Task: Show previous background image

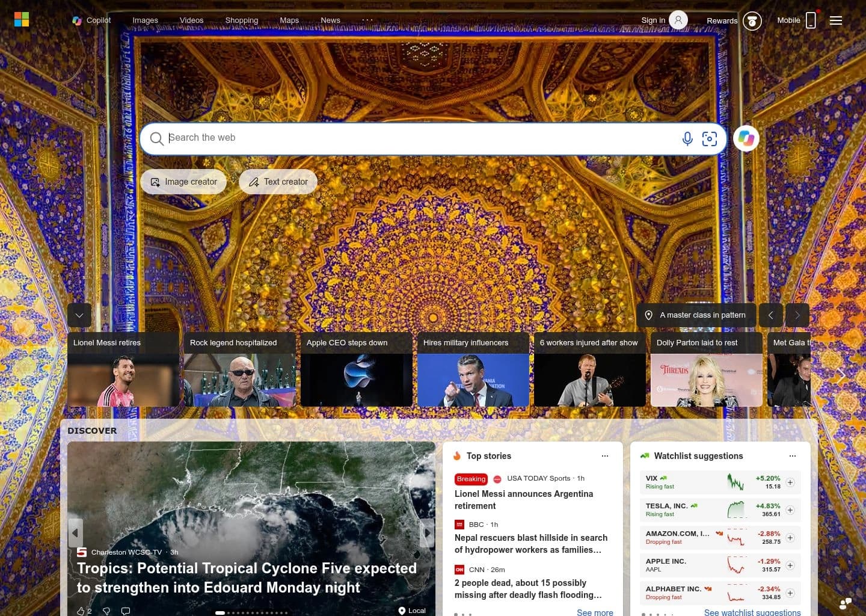Action: (771, 315)
